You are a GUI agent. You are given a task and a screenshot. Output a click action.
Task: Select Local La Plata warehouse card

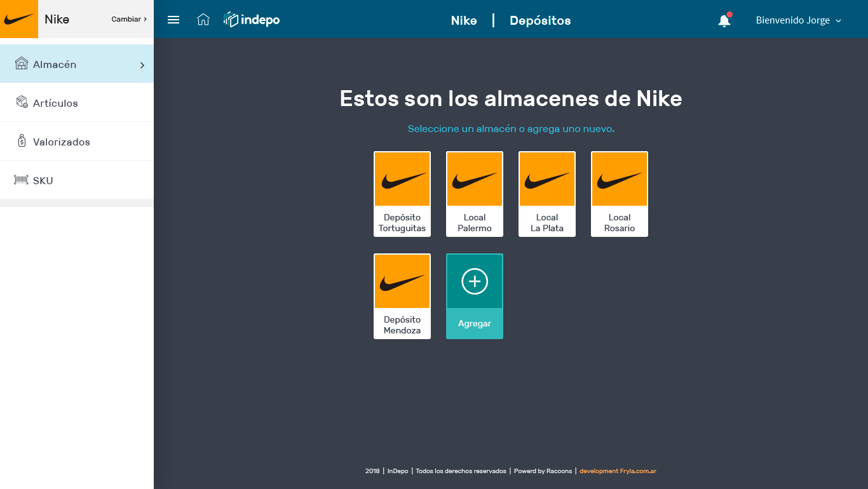(547, 194)
